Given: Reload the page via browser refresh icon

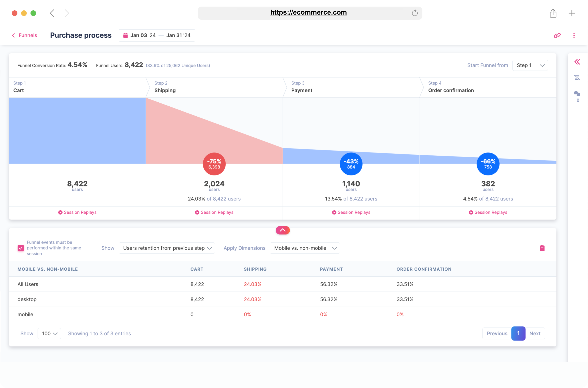Looking at the screenshot, I should [415, 13].
